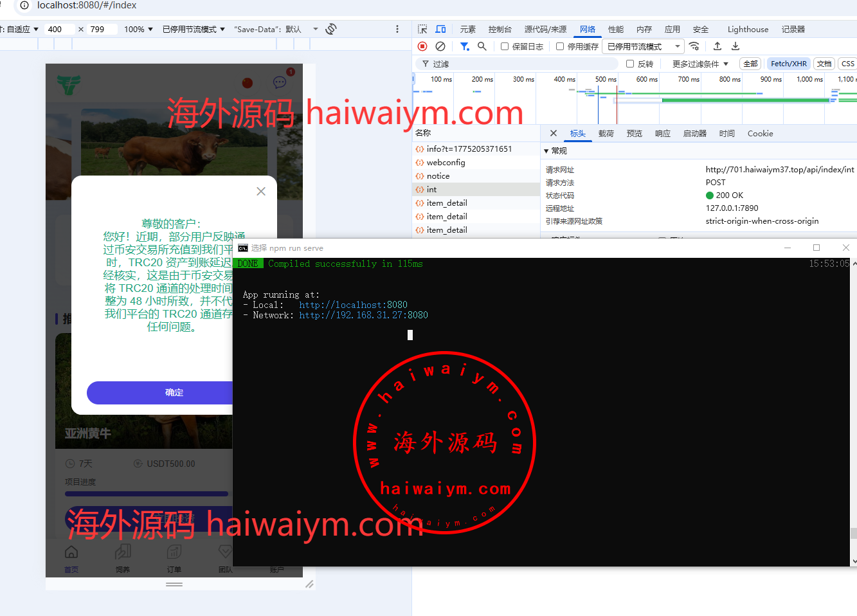Viewport: 857px width, 616px height.
Task: Enable the 保留日志 checkbox
Action: [505, 46]
